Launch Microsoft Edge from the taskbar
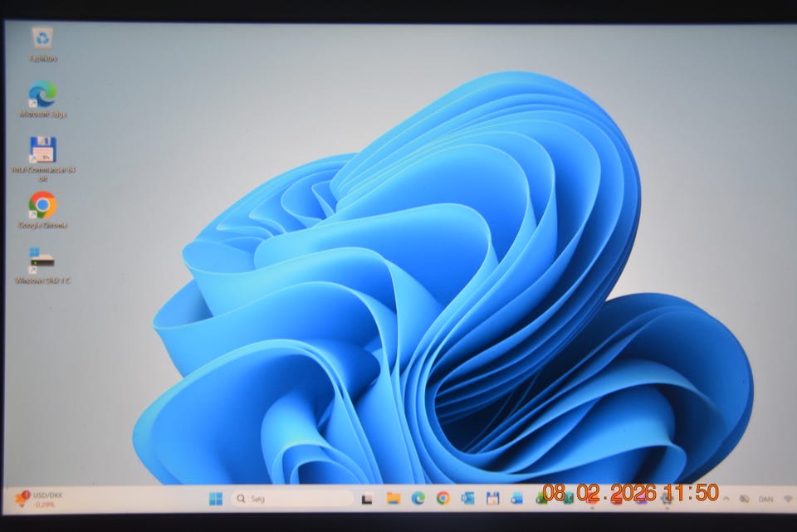The image size is (797, 532). [418, 499]
